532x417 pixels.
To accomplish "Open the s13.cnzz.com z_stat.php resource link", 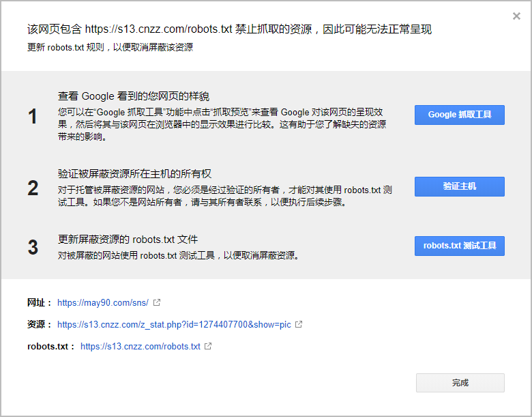I will pyautogui.click(x=175, y=324).
